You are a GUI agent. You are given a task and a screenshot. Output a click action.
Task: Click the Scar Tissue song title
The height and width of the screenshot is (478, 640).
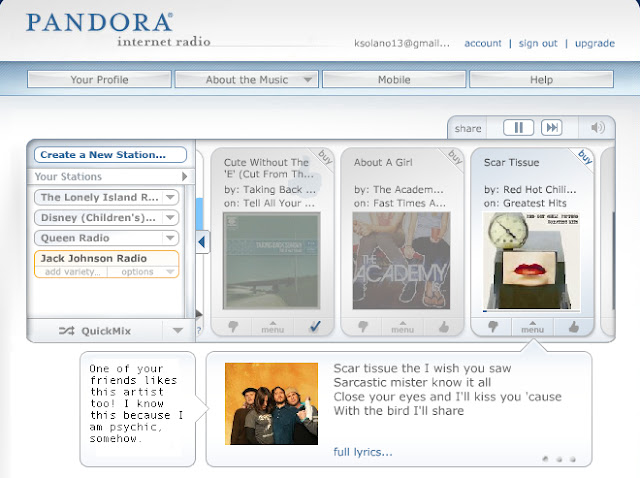coord(511,162)
